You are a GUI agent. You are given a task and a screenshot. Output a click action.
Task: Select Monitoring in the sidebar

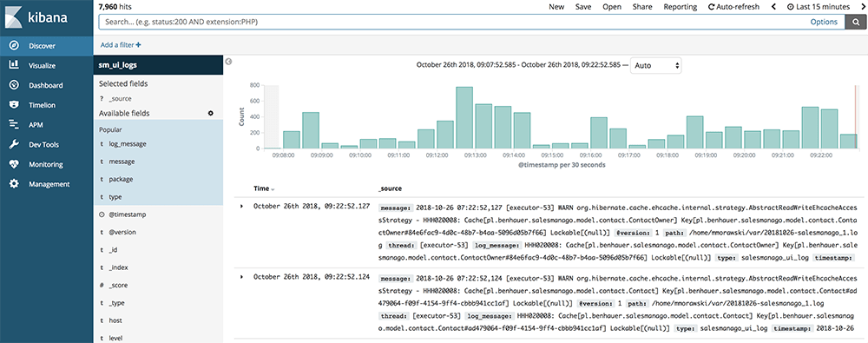(47, 164)
